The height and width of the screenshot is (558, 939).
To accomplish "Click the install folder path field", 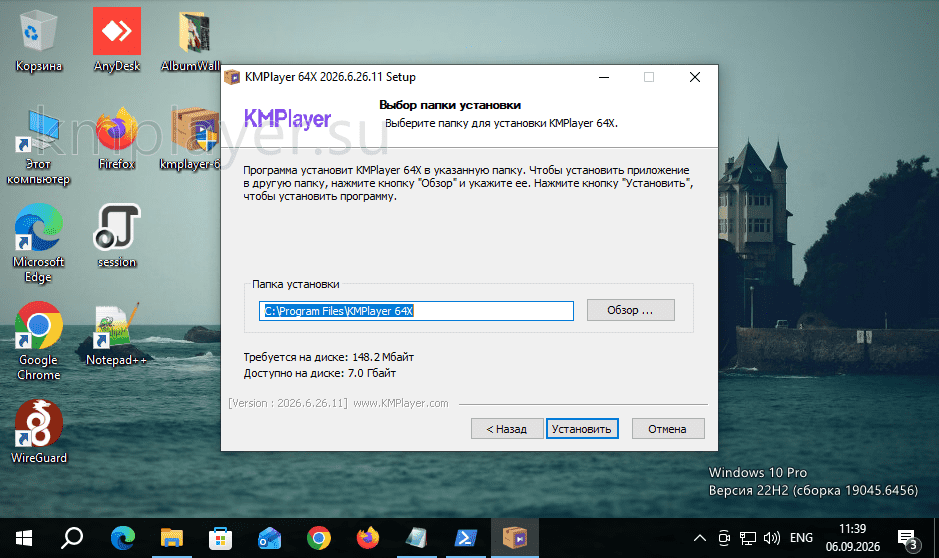I will 416,311.
